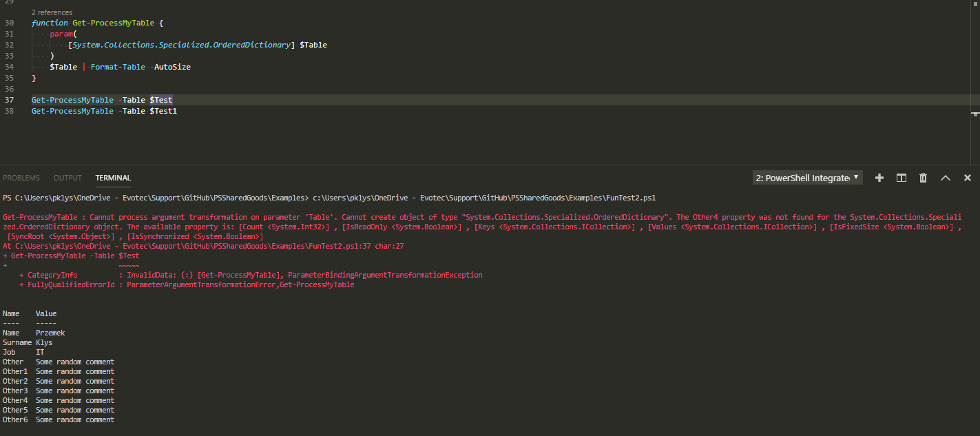Collapse the Get-ProcessMyTable function body
980x436 pixels.
coord(23,23)
